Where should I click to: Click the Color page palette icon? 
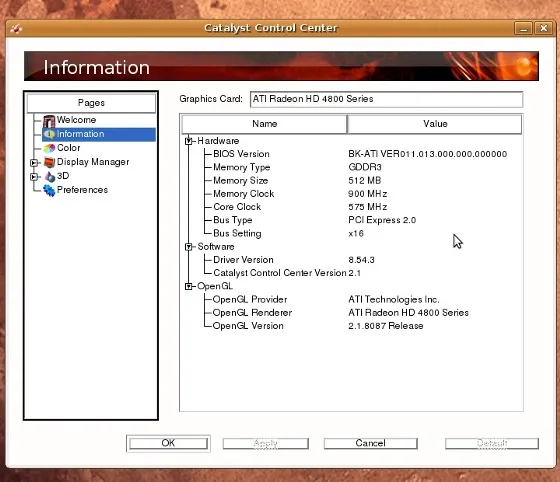[x=49, y=148]
